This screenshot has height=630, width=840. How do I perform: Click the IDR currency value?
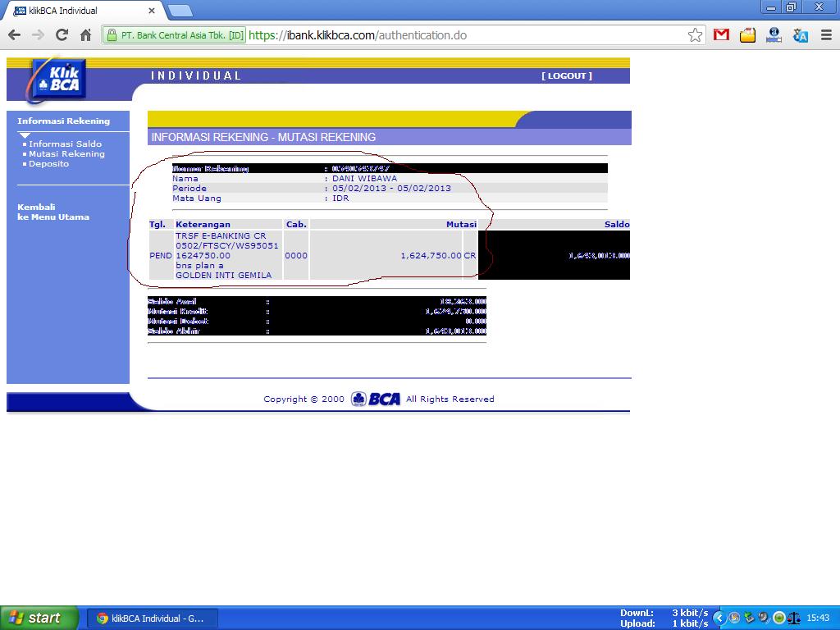340,199
